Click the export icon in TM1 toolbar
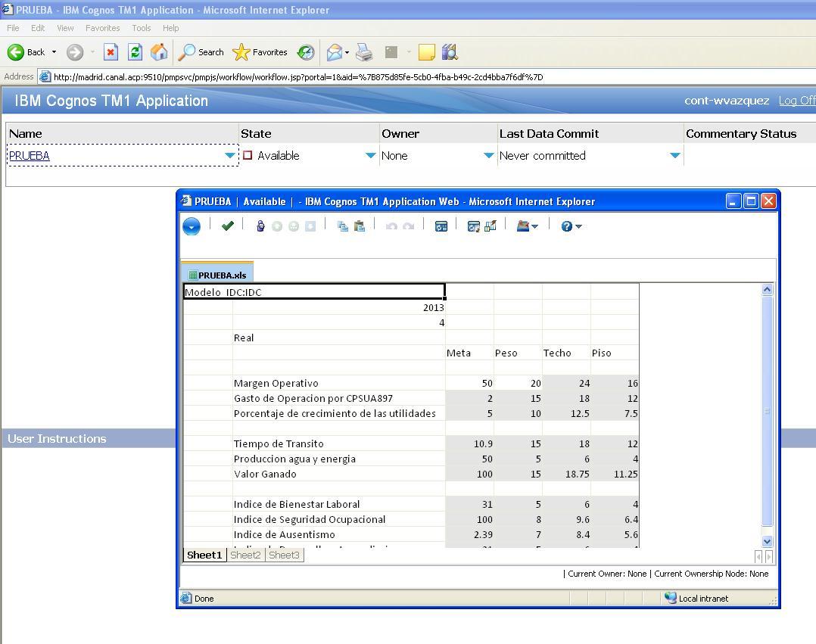This screenshot has width=816, height=644. 522,226
